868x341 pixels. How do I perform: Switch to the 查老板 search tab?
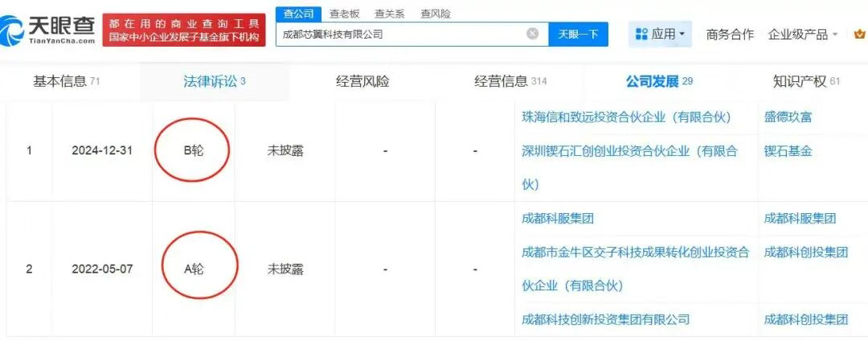(x=344, y=14)
